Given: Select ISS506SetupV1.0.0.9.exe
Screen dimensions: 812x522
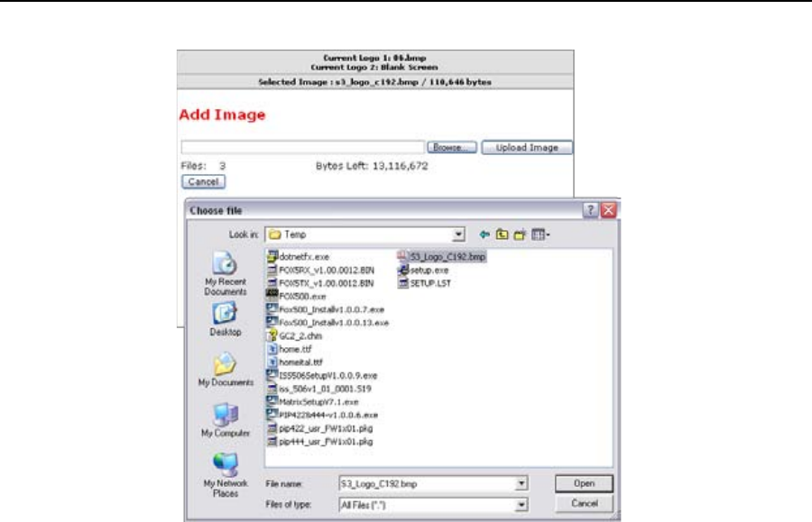Looking at the screenshot, I should [x=322, y=376].
